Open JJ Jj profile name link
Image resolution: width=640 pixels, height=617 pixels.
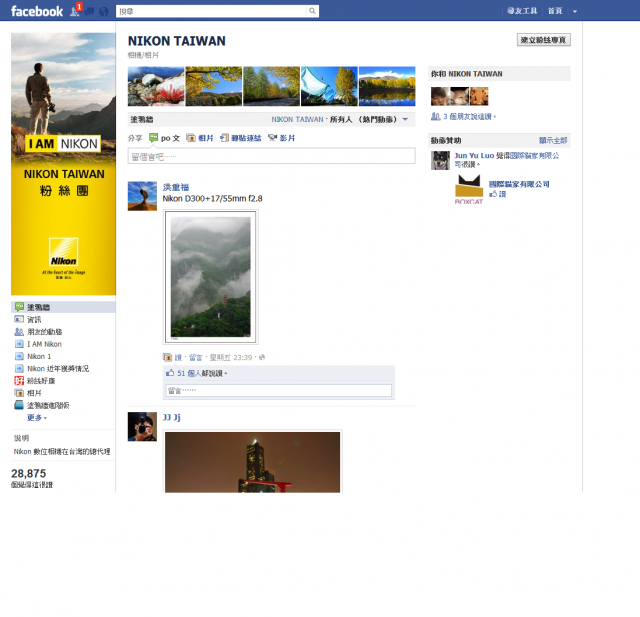click(x=171, y=417)
